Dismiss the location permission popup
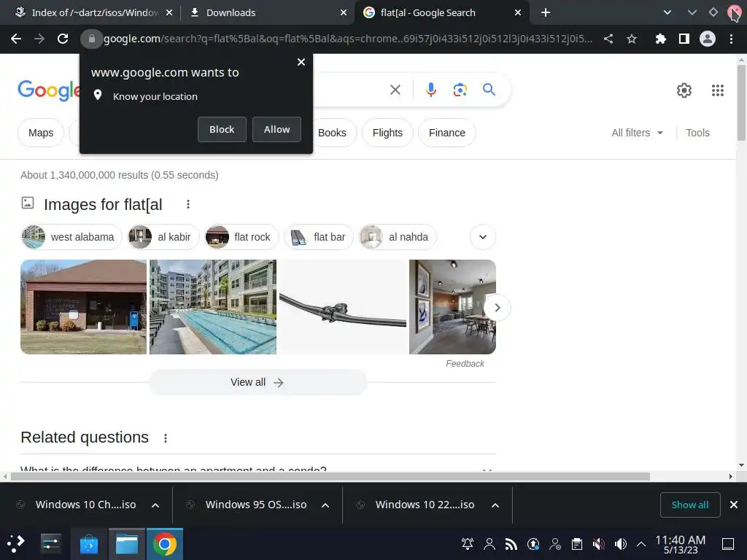The width and height of the screenshot is (747, 560). (x=301, y=62)
